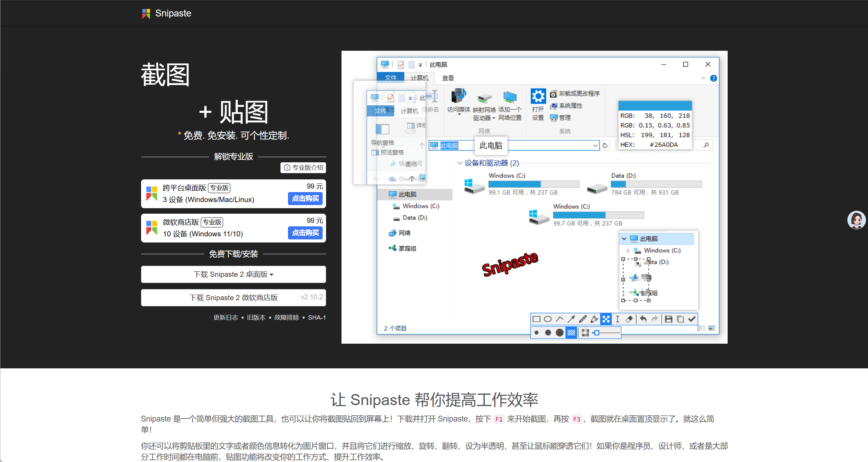Open the 计算机 ribbon tab
This screenshot has height=462, width=868.
click(x=419, y=78)
